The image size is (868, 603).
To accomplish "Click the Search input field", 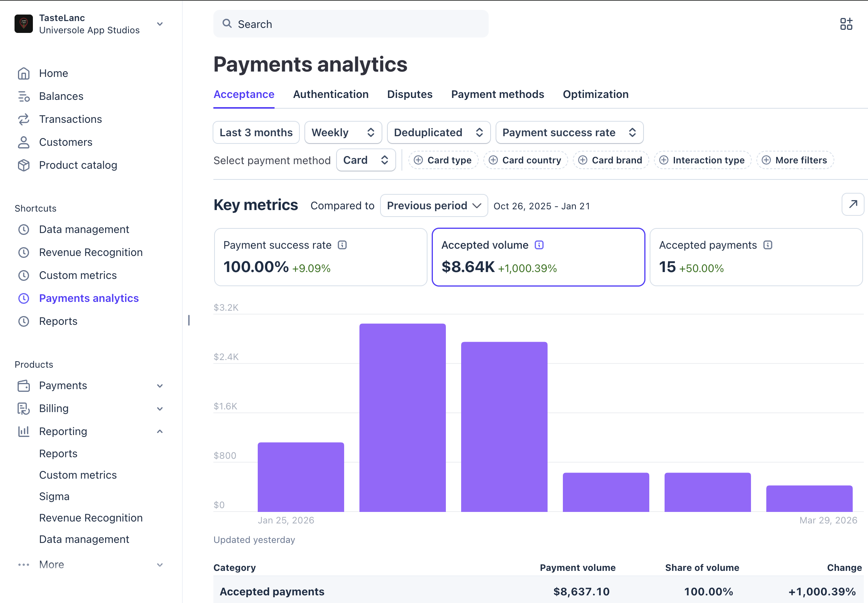I will (351, 24).
